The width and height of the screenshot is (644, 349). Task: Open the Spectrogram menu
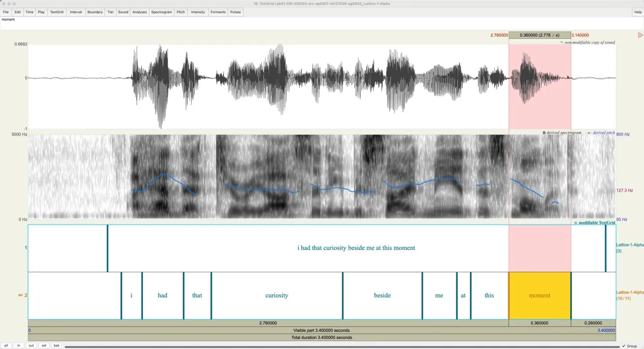[162, 12]
